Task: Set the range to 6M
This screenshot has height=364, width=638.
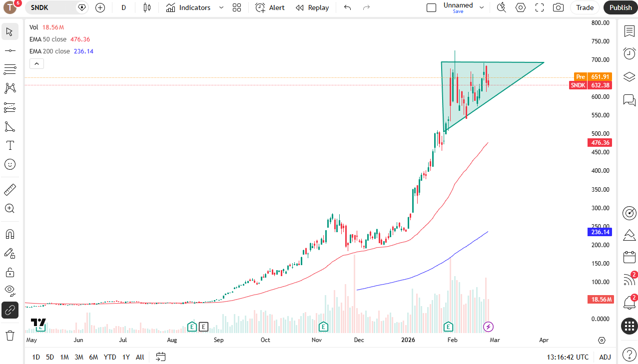Action: pos(93,357)
